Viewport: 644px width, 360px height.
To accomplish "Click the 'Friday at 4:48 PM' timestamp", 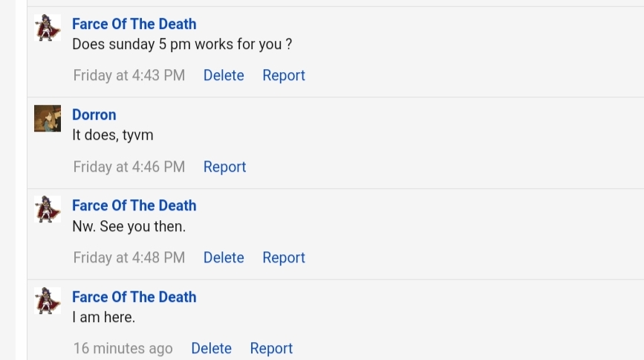I will click(x=129, y=257).
